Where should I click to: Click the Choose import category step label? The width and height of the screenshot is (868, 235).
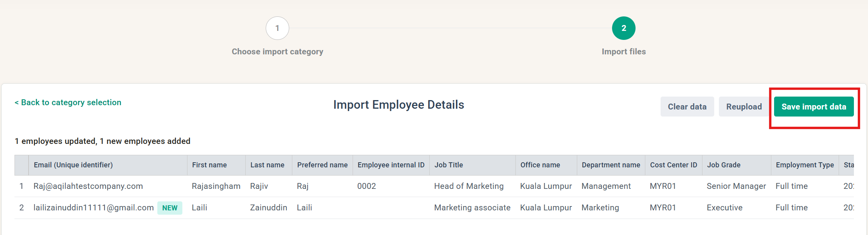(x=277, y=52)
